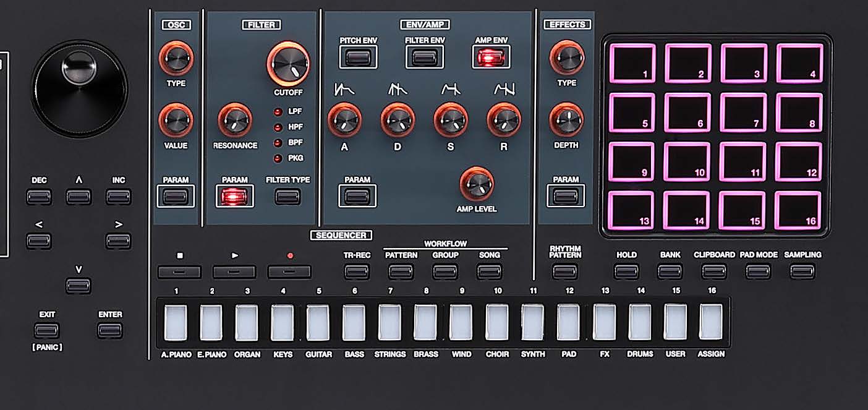
Task: Enable HOLD mode
Action: tap(626, 271)
